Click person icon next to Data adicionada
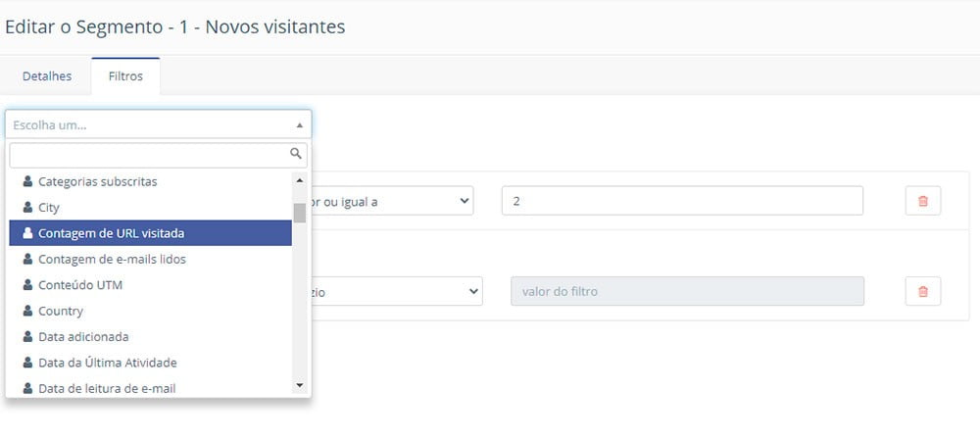This screenshot has width=980, height=439. (x=27, y=336)
